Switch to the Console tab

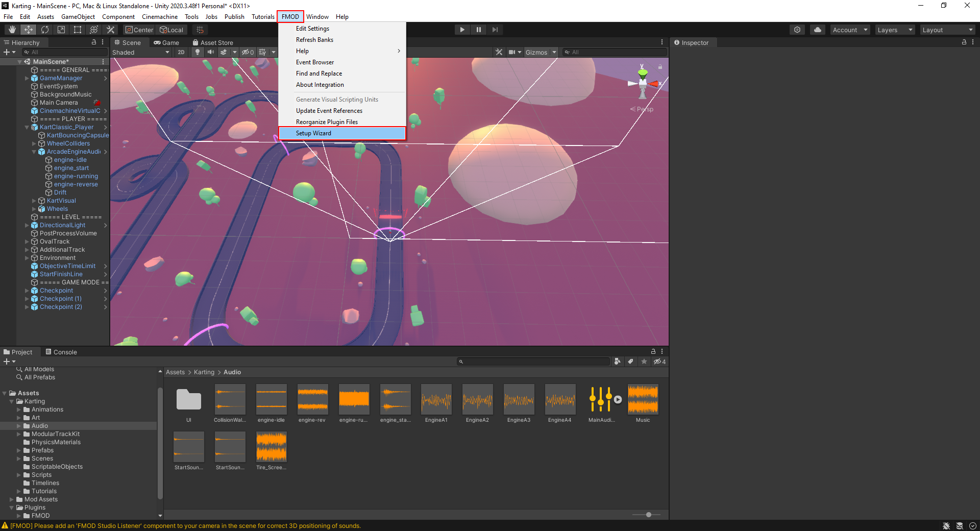(61, 352)
